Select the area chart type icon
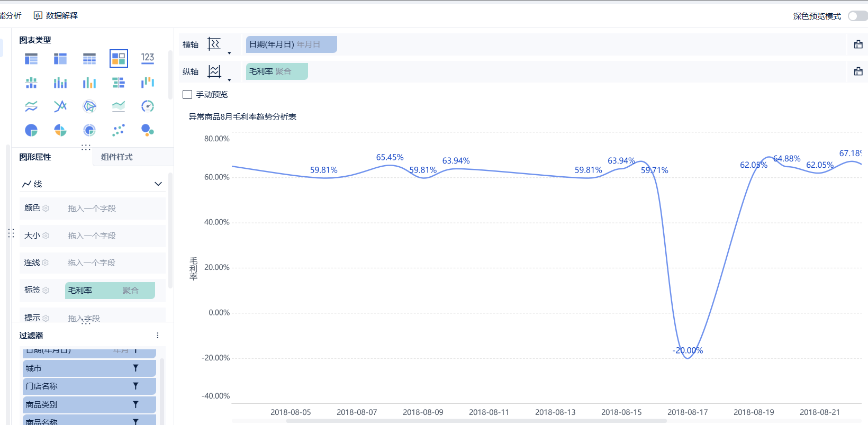Viewport: 868px width, 425px height. 119,106
